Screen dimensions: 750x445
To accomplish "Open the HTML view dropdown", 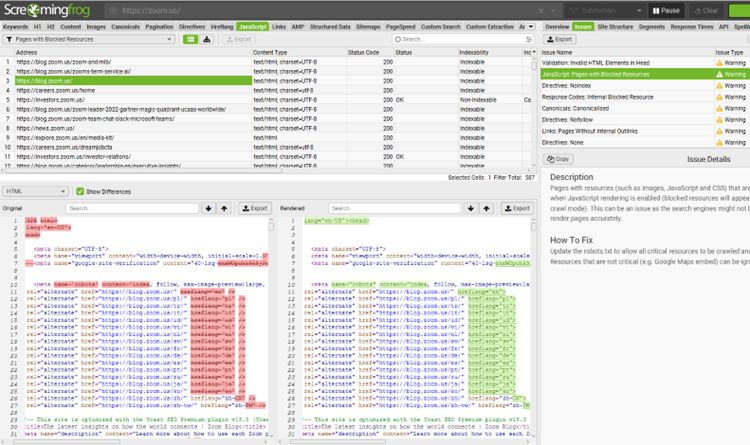I will (x=35, y=190).
